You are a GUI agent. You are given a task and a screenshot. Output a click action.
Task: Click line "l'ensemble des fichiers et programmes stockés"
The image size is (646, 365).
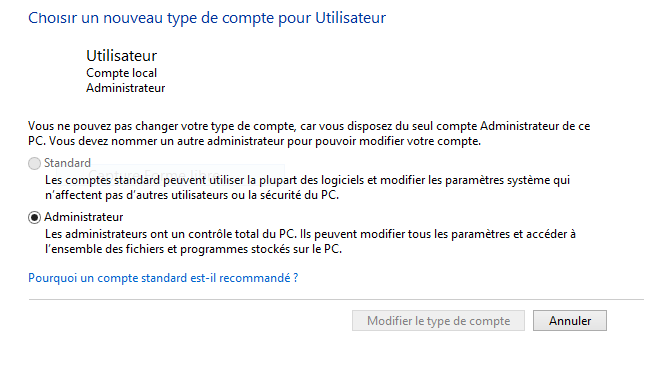193,249
